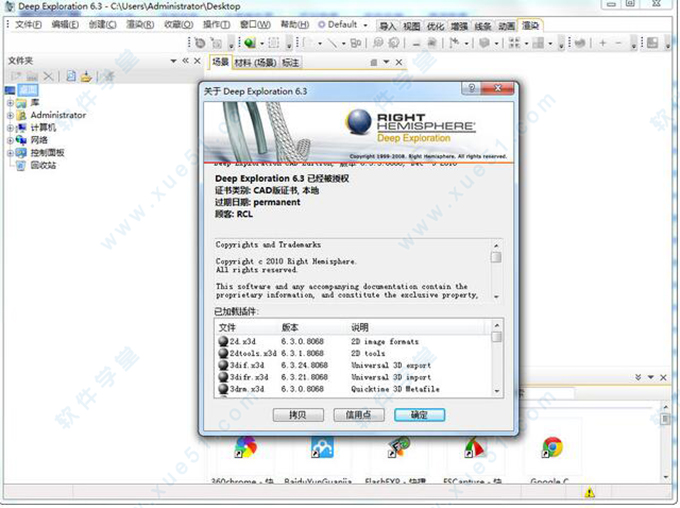Open the 文件(F) menu

pyautogui.click(x=28, y=24)
